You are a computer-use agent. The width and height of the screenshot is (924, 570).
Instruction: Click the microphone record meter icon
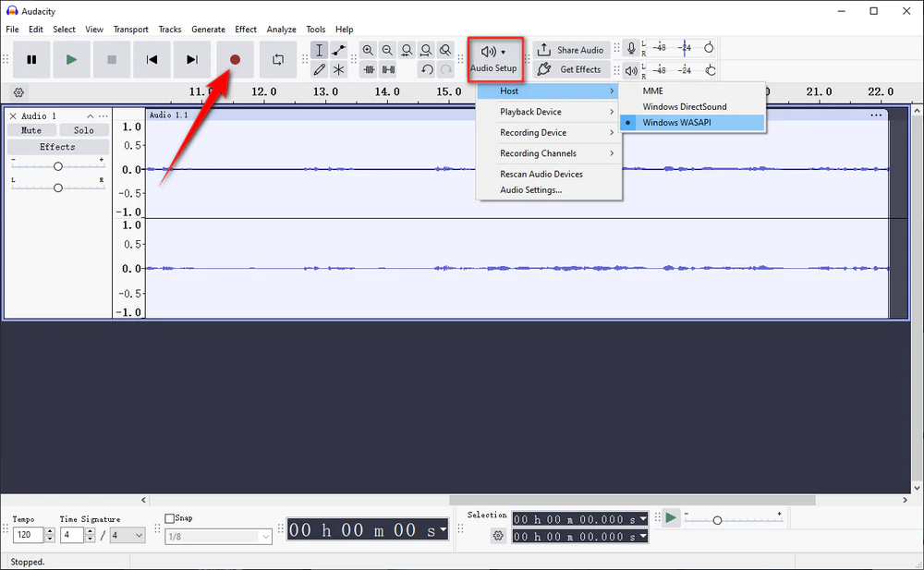tap(630, 48)
